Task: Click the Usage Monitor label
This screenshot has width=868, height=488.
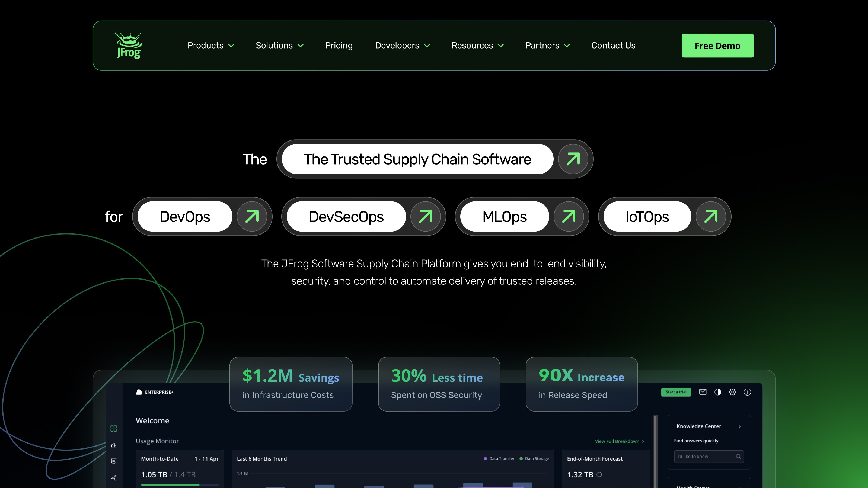Action: tap(157, 441)
